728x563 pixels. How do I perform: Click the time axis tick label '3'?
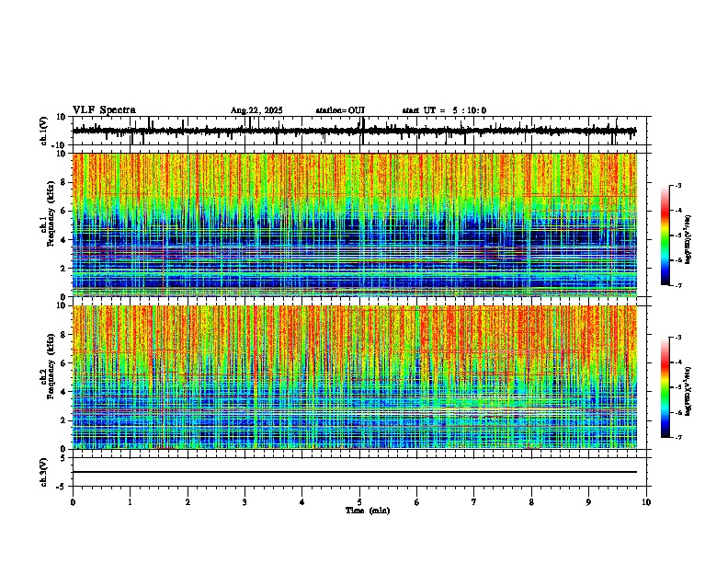pyautogui.click(x=245, y=502)
